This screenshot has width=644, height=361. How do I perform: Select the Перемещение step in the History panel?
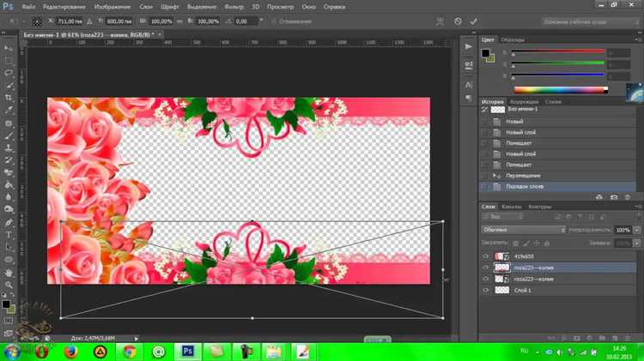523,175
